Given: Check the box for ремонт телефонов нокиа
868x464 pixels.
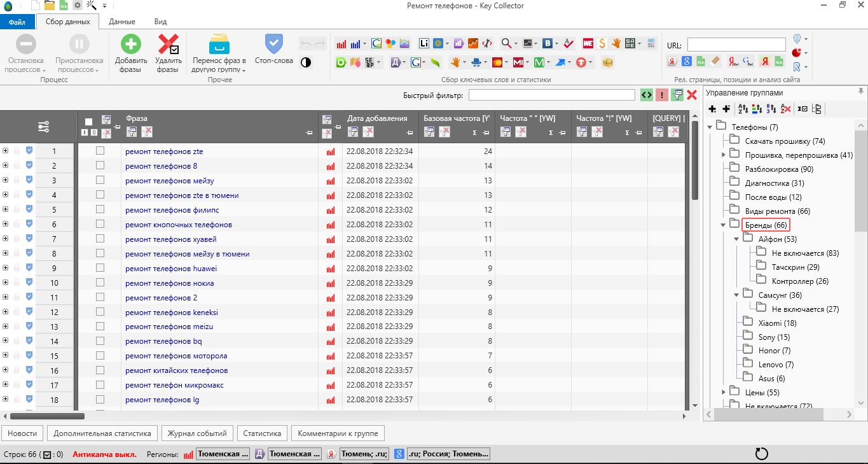Looking at the screenshot, I should pyautogui.click(x=100, y=283).
